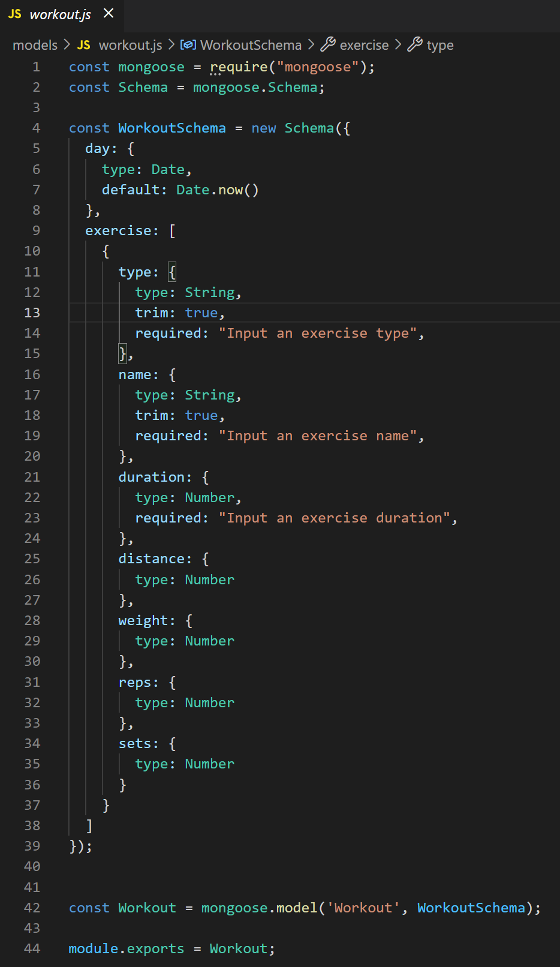
Task: Open the models breadcrumb folder
Action: pyautogui.click(x=35, y=45)
